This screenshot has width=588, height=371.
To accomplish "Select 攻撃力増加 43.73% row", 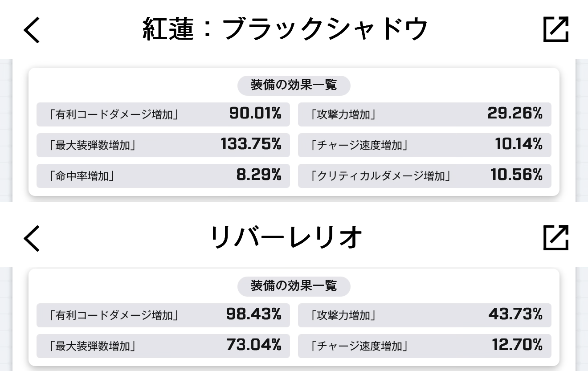I will [425, 315].
